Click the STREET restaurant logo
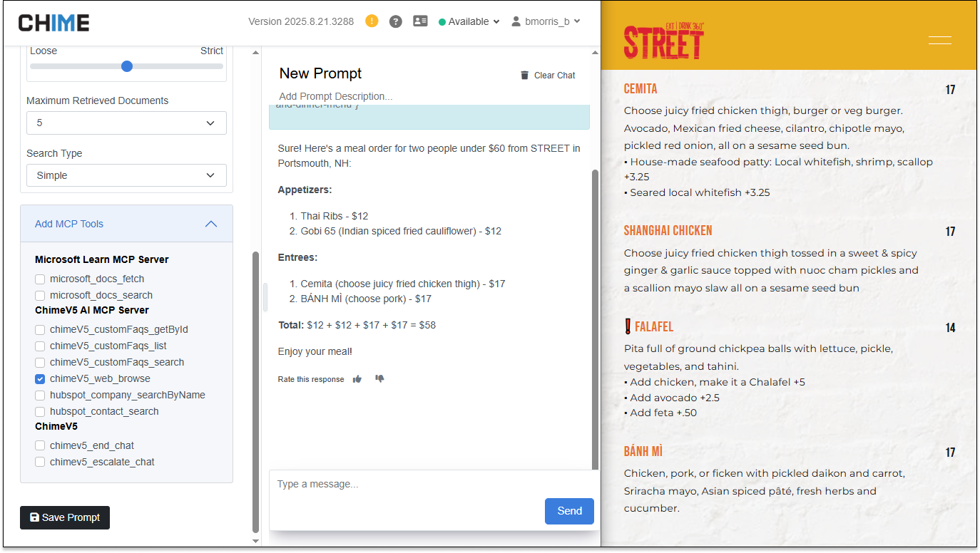Screen dimensions: 980x553 (x=664, y=41)
